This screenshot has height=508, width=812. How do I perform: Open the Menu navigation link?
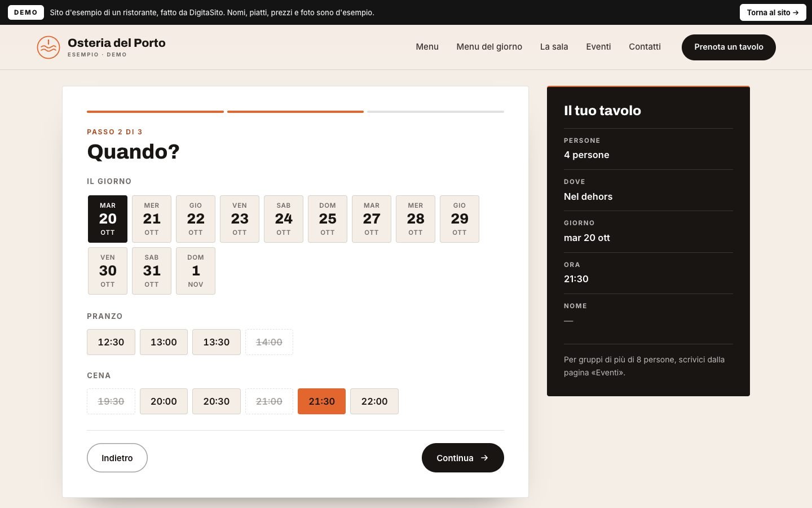pos(427,47)
